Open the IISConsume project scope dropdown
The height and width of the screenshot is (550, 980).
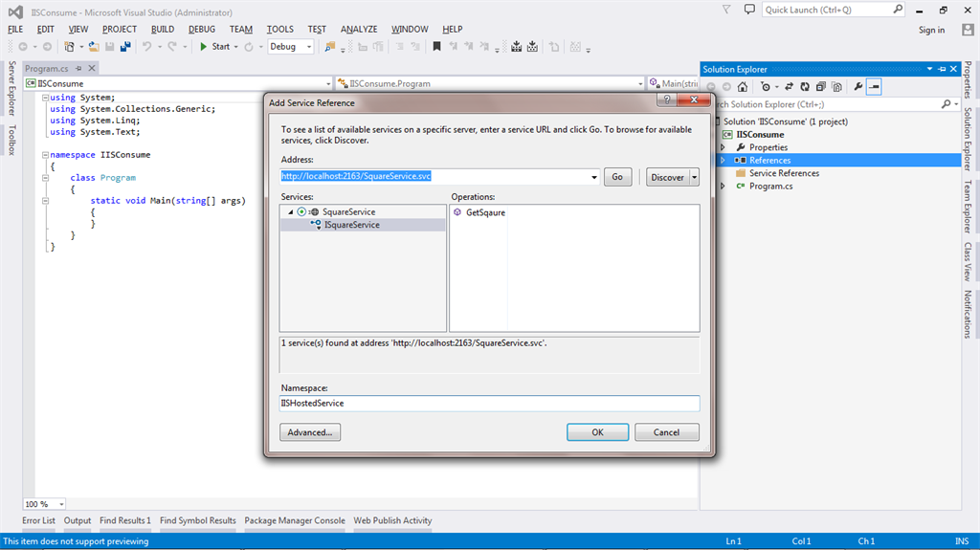click(328, 84)
